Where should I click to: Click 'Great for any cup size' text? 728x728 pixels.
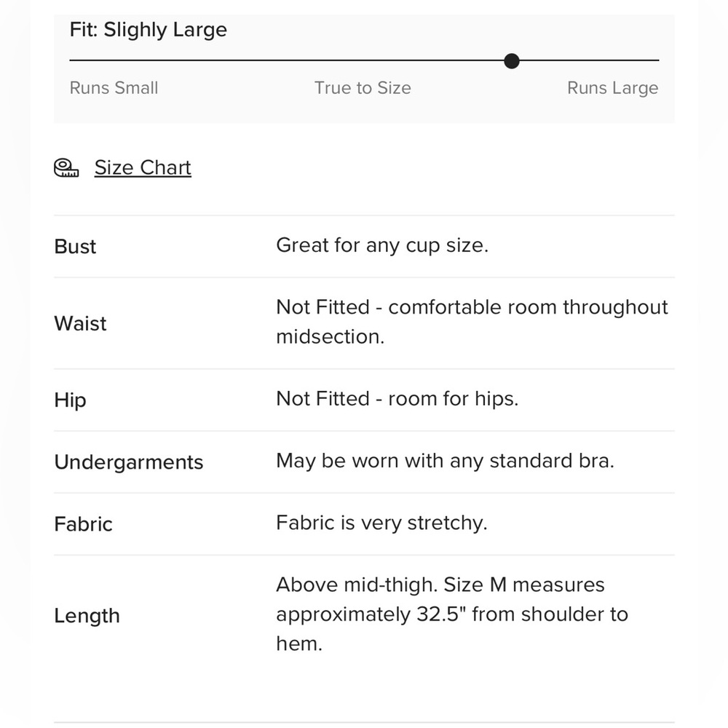[382, 245]
